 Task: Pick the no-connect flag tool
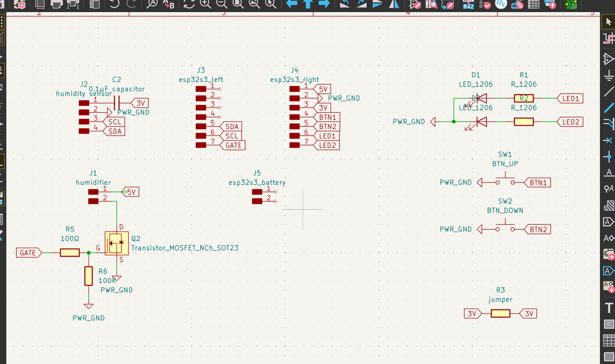tap(608, 140)
